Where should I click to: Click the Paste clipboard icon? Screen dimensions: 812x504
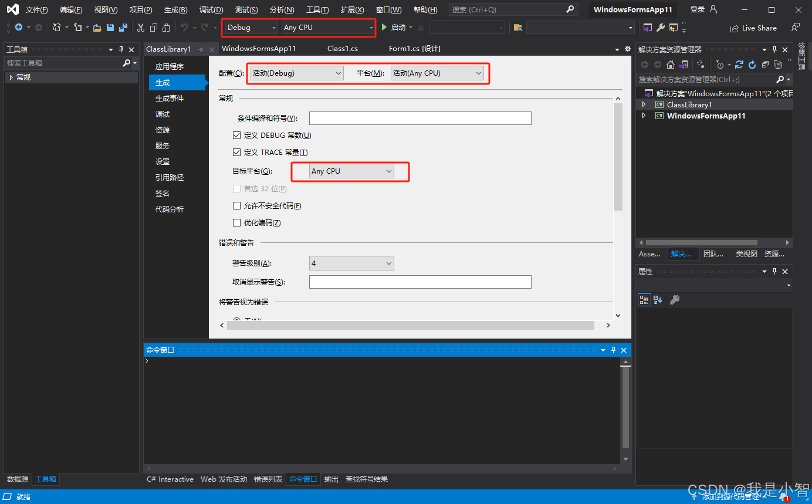tap(167, 28)
